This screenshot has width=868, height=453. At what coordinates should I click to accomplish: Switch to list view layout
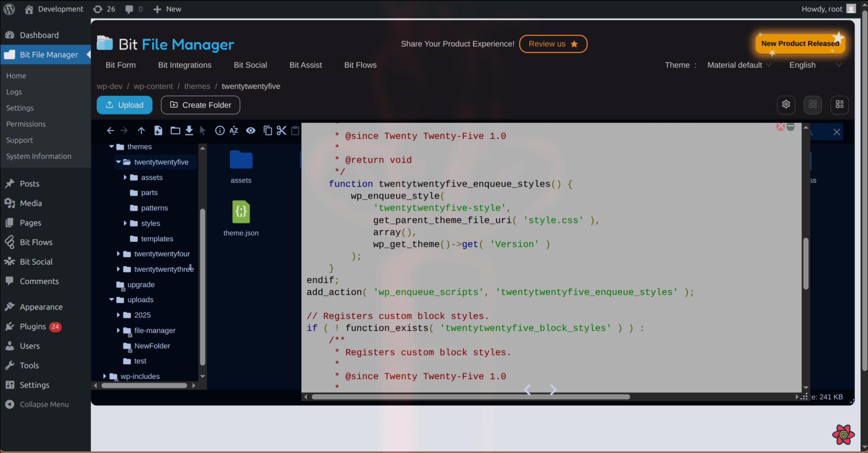pos(840,105)
